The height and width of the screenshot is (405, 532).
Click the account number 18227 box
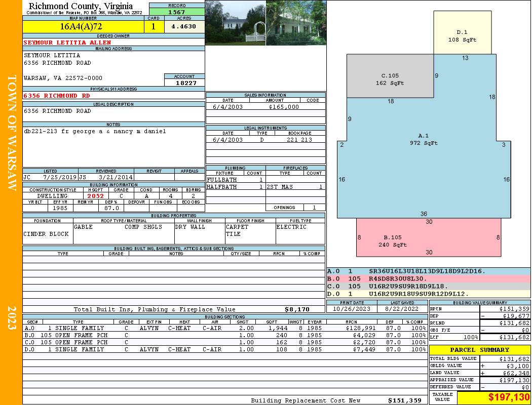(x=184, y=83)
